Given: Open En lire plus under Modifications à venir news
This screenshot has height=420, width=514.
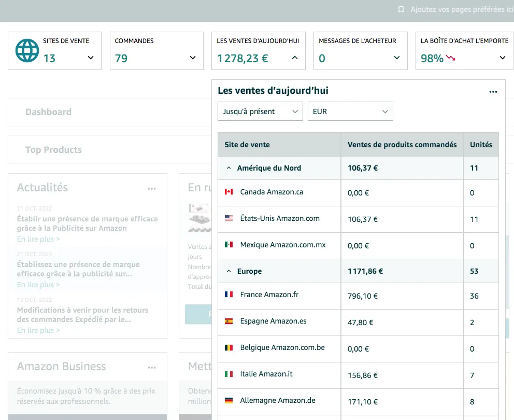Looking at the screenshot, I should pos(38,330).
